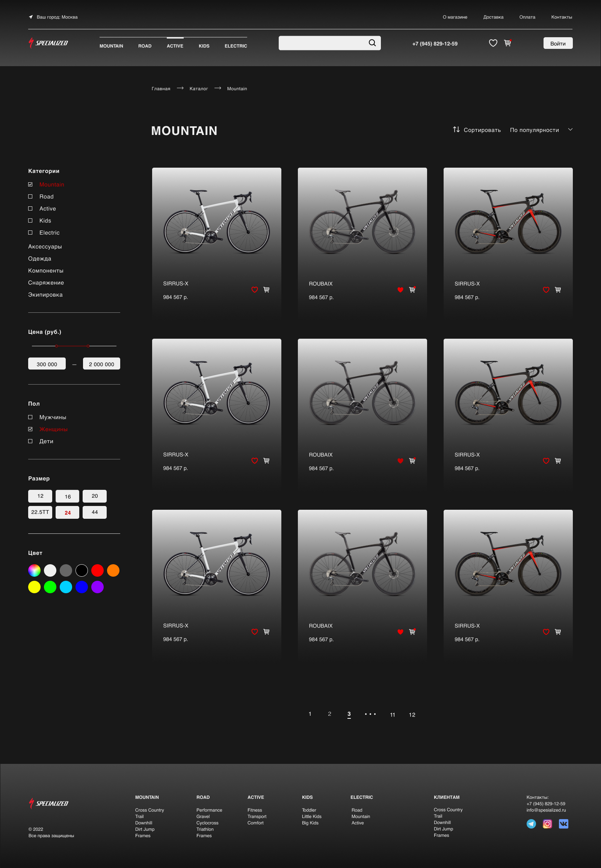Open the wishlist heart icon in the header

click(x=493, y=43)
